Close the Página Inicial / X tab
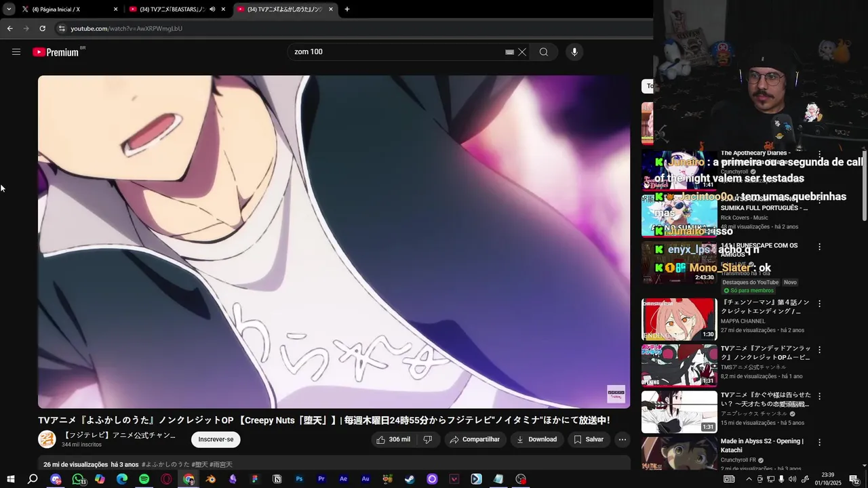The height and width of the screenshot is (488, 868). [115, 9]
